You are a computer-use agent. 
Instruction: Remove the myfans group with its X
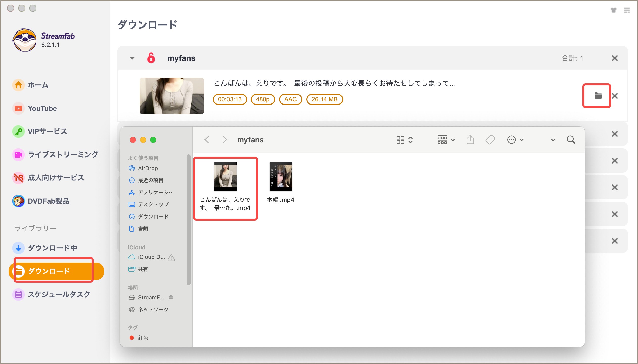614,58
